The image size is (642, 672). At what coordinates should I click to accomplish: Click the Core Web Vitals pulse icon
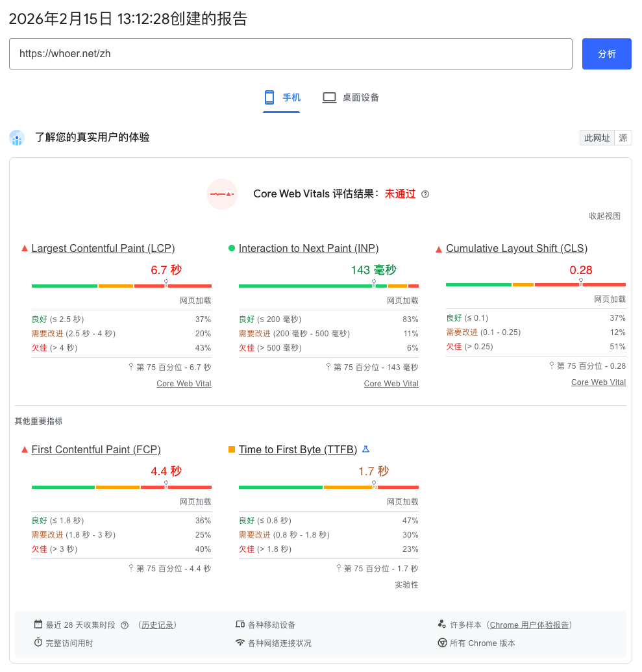click(x=222, y=194)
